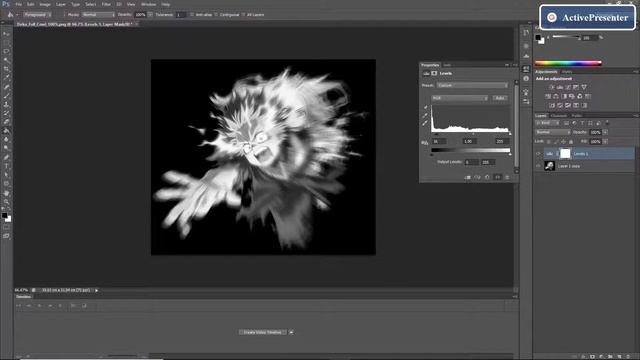Click the Auto button in Levels
Screen dimensions: 640x360
coord(500,98)
